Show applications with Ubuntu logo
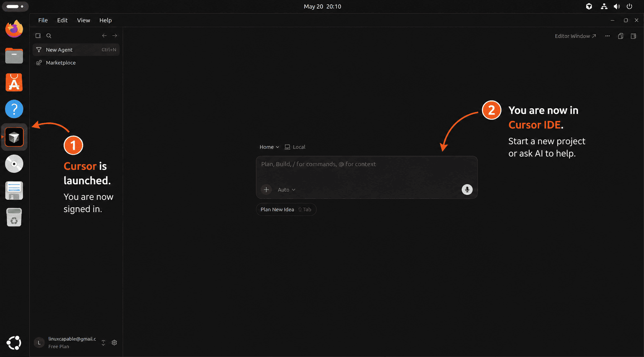 coord(14,343)
